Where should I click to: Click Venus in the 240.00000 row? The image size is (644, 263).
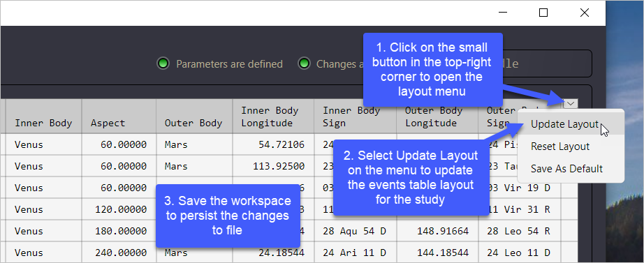[x=43, y=253]
